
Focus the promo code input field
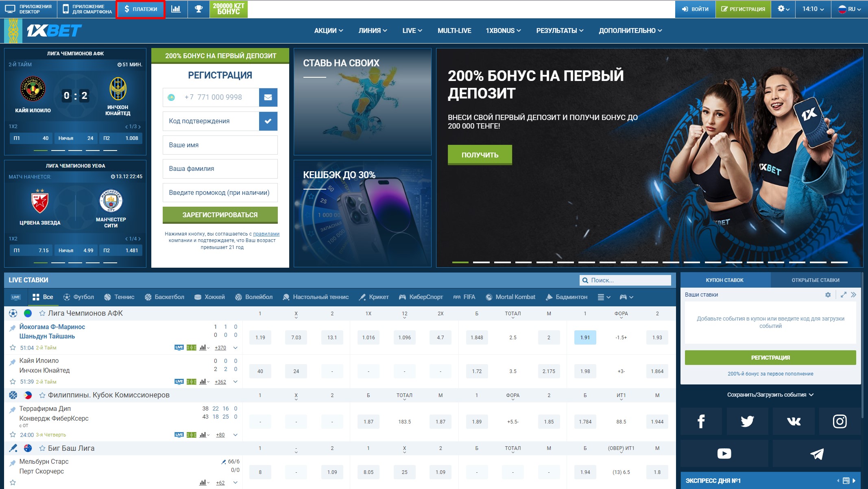[x=220, y=192]
